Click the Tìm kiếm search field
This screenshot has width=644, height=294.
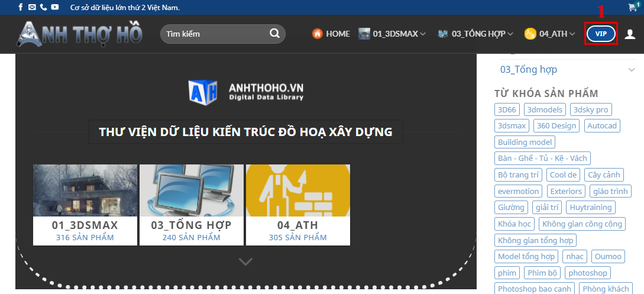213,34
